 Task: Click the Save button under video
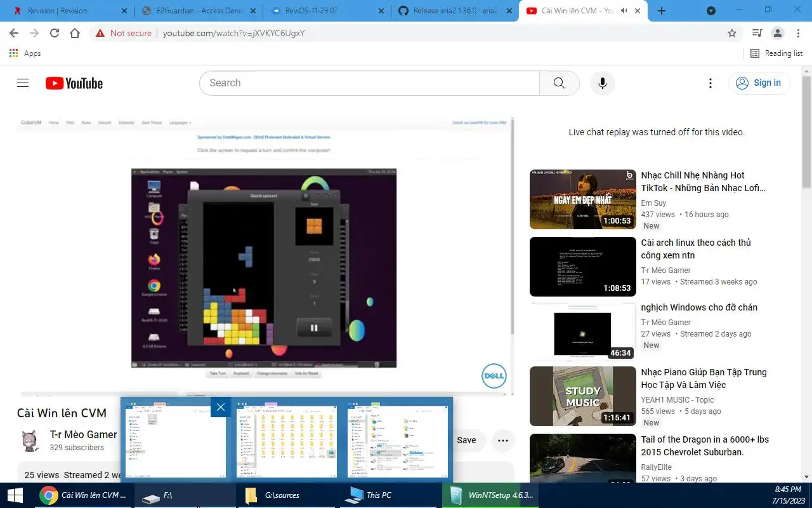click(466, 440)
